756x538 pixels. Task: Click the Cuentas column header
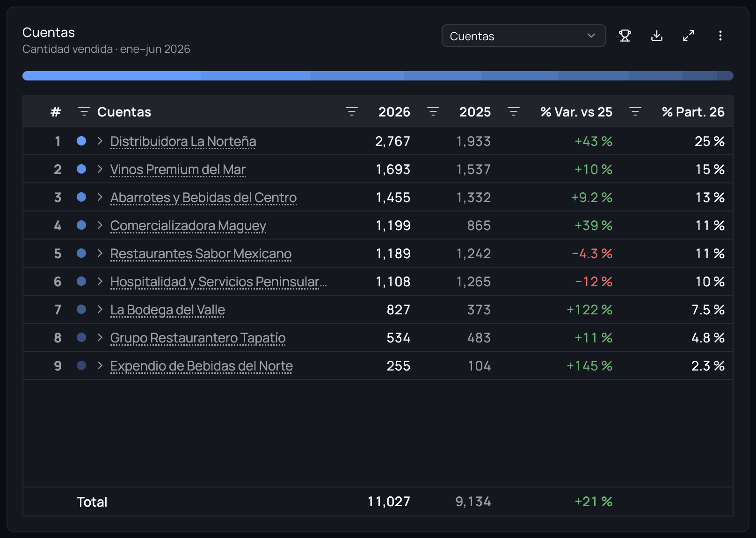click(x=124, y=112)
